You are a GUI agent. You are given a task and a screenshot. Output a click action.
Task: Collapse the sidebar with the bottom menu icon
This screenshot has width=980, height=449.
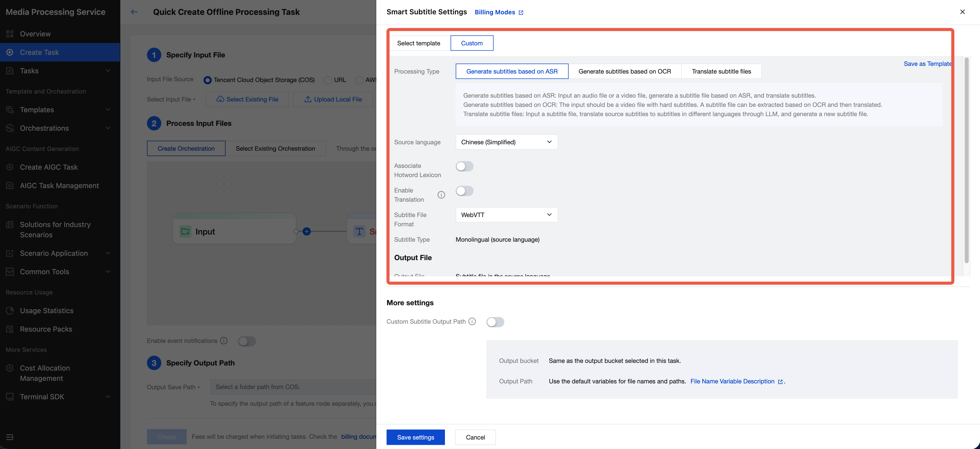10,437
